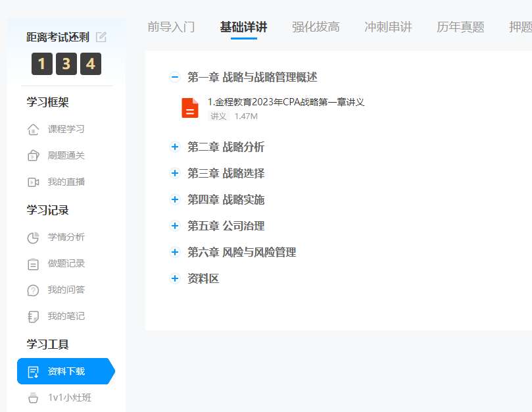View 学情分析 in the sidebar
Image resolution: width=532 pixels, height=412 pixels.
pyautogui.click(x=66, y=237)
